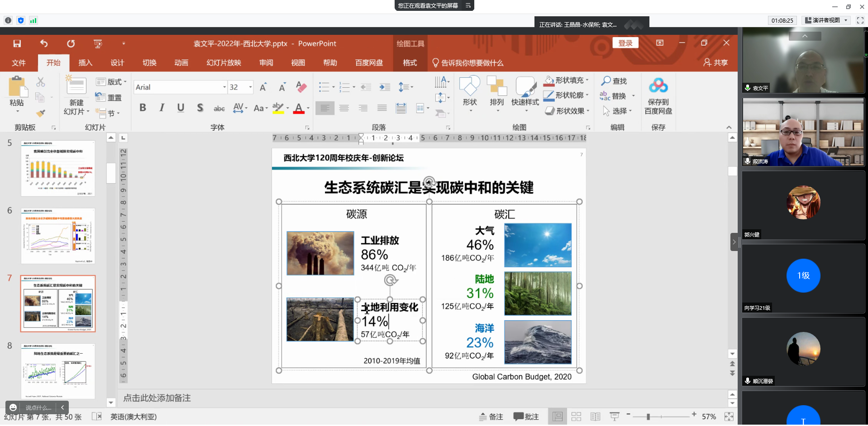Switch to the 插入 ribbon tab

(85, 63)
